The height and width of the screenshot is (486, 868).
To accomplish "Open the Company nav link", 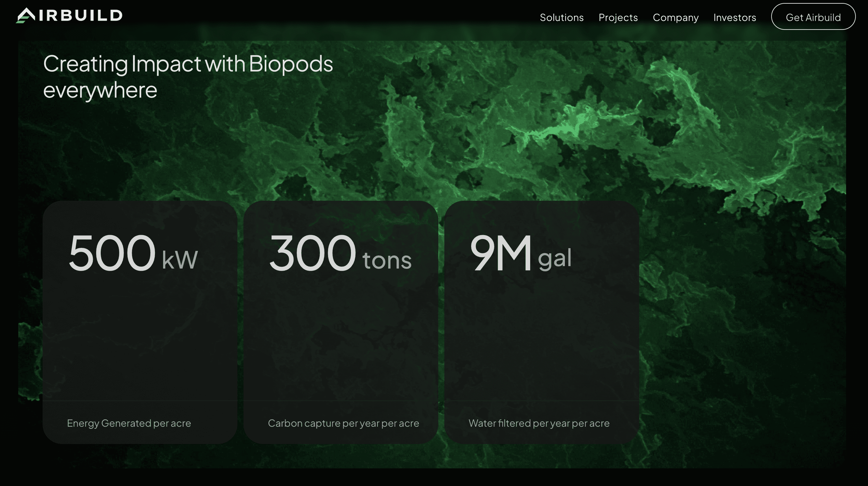I will click(x=675, y=17).
